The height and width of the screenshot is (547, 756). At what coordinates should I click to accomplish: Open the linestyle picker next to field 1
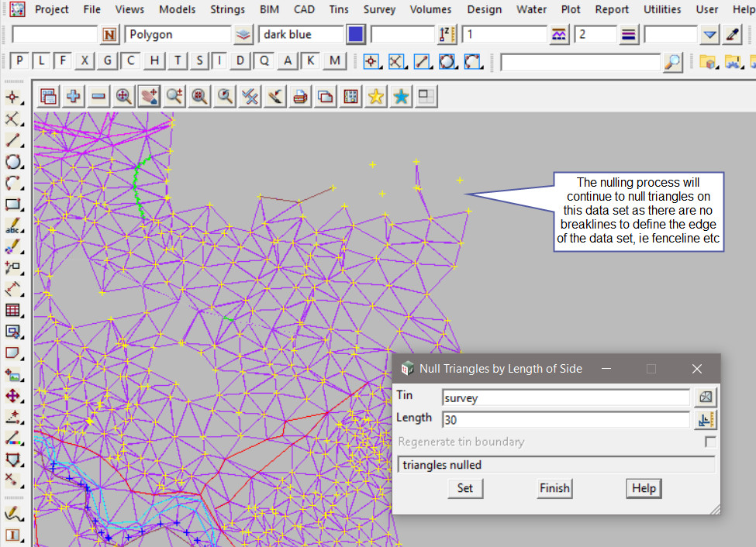[x=559, y=35]
